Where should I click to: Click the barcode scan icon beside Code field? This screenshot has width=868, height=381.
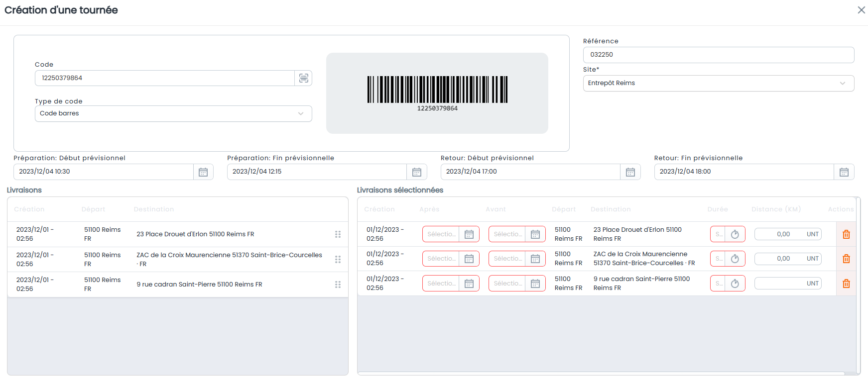coord(303,78)
